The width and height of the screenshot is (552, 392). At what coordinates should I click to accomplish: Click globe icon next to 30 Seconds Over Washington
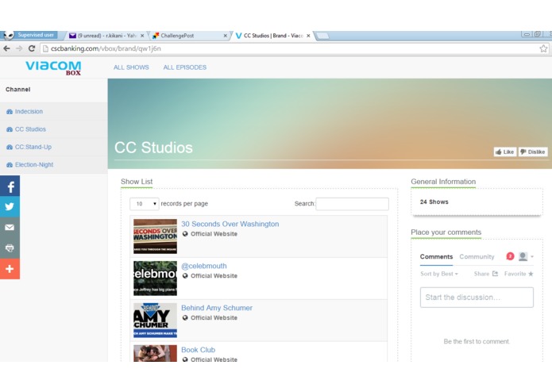[x=185, y=234]
